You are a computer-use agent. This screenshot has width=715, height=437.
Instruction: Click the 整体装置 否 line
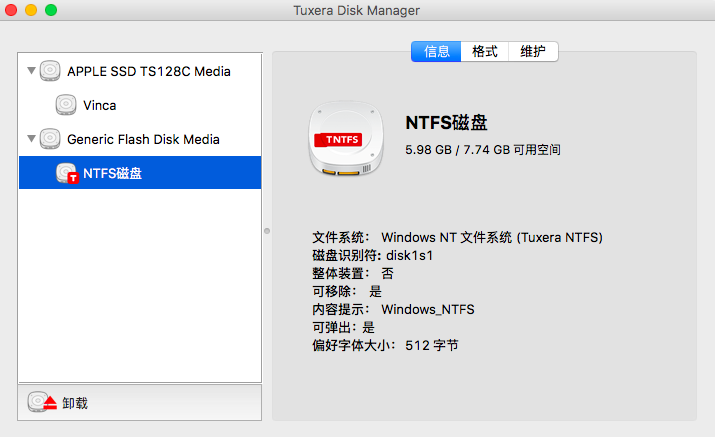353,273
